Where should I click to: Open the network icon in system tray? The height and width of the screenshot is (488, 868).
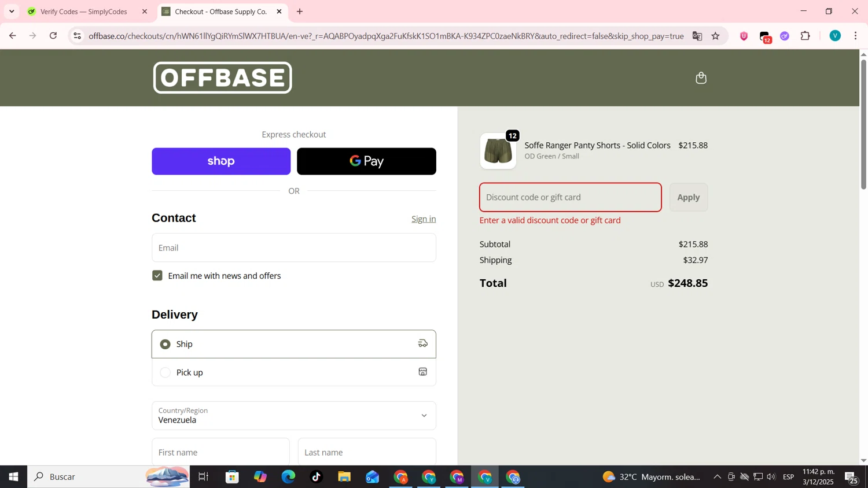[x=758, y=477]
